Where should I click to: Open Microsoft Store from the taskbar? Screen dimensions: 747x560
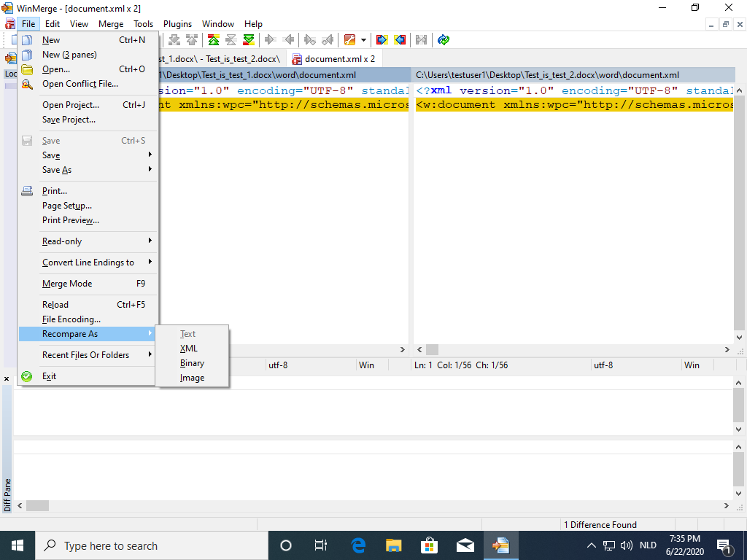[429, 545]
